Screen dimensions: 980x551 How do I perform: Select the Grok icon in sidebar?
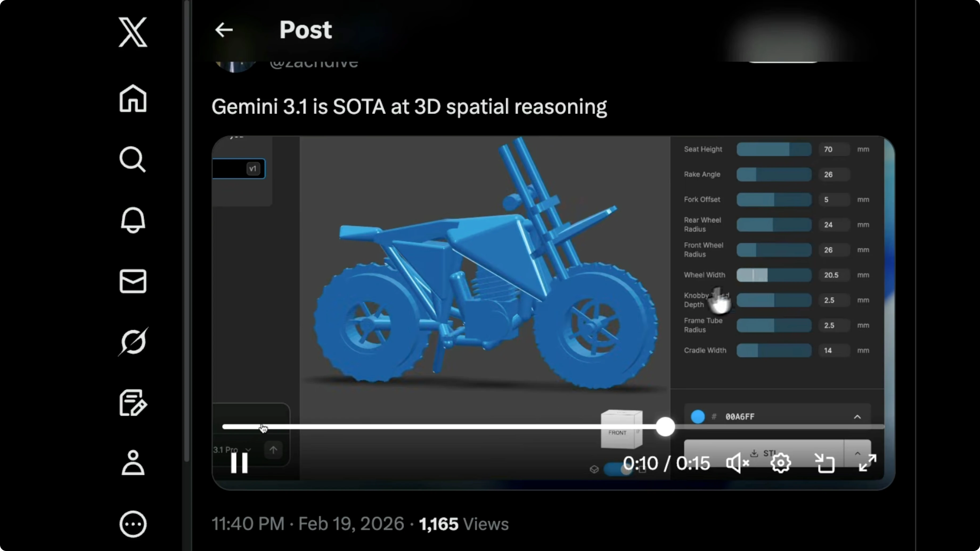click(x=133, y=341)
